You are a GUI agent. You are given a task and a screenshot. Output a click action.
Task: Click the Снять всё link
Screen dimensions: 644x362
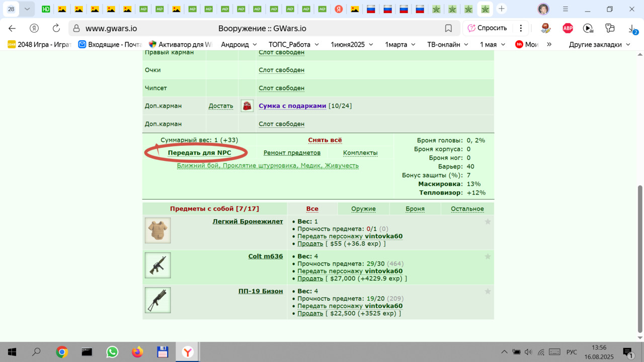point(325,140)
